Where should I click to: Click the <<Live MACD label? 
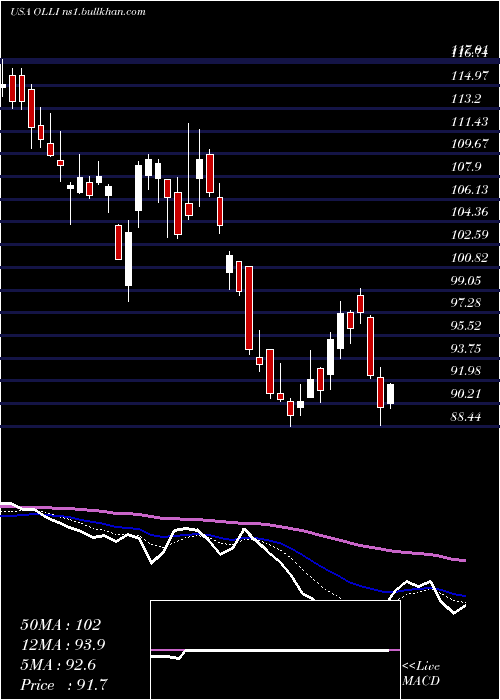tap(421, 674)
